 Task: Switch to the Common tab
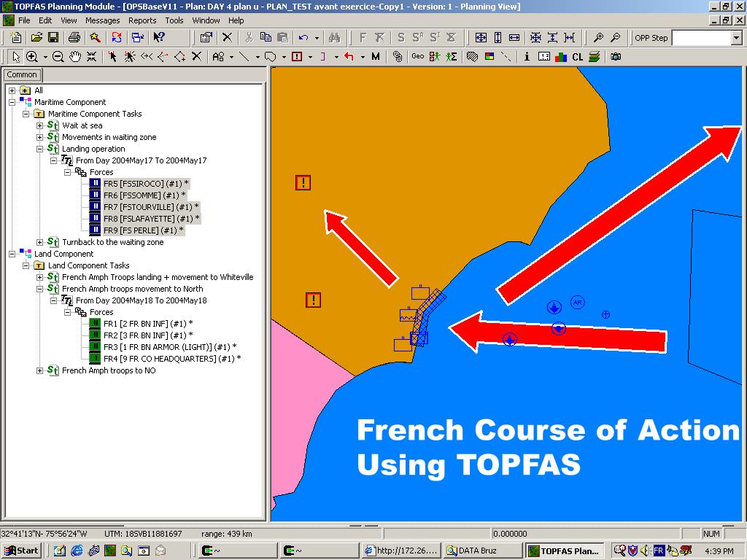pyautogui.click(x=22, y=75)
